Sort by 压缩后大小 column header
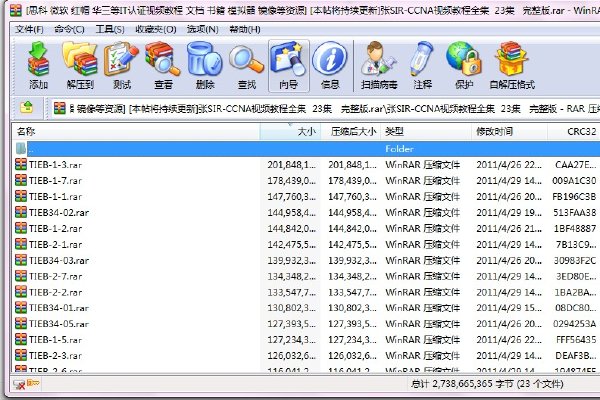Screen dimensions: 600x400 pyautogui.click(x=351, y=132)
